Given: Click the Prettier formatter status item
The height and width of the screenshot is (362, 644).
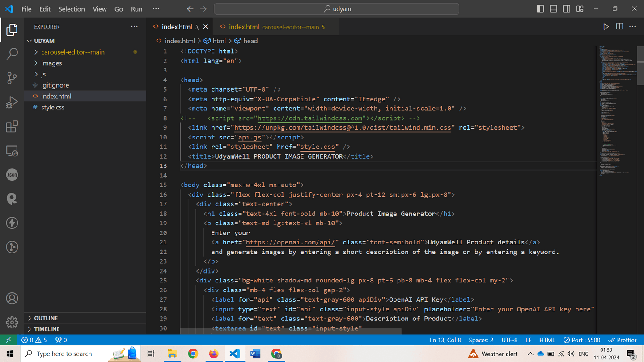Looking at the screenshot, I should (x=622, y=340).
